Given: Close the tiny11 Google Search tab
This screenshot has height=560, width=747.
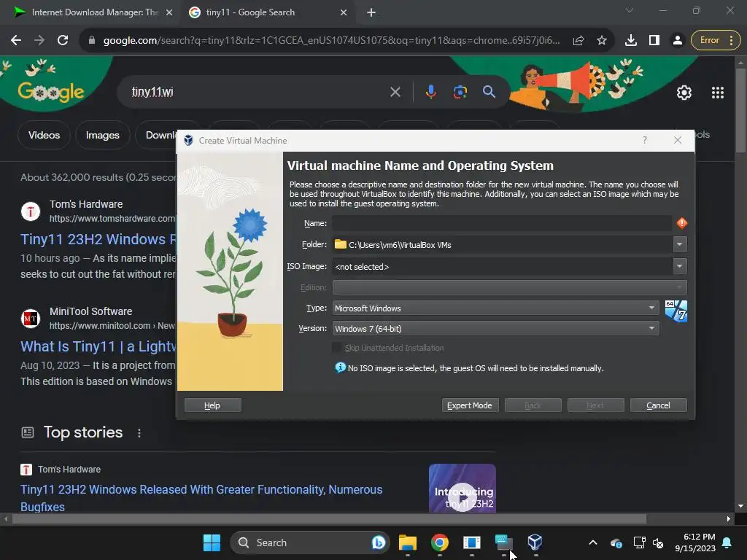Looking at the screenshot, I should coord(344,12).
